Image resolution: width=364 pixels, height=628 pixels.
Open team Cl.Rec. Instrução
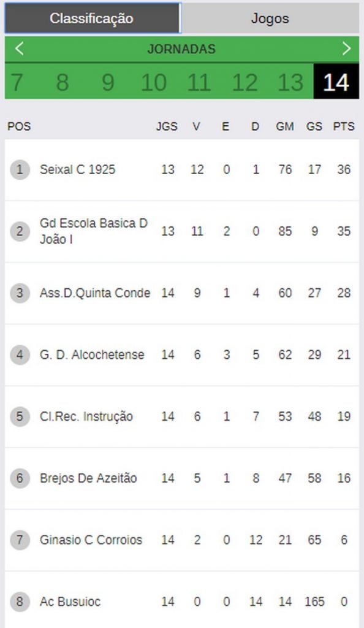point(86,416)
